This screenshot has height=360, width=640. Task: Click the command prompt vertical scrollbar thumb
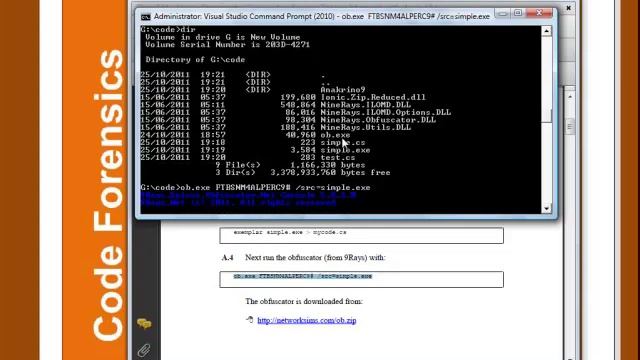point(546,115)
